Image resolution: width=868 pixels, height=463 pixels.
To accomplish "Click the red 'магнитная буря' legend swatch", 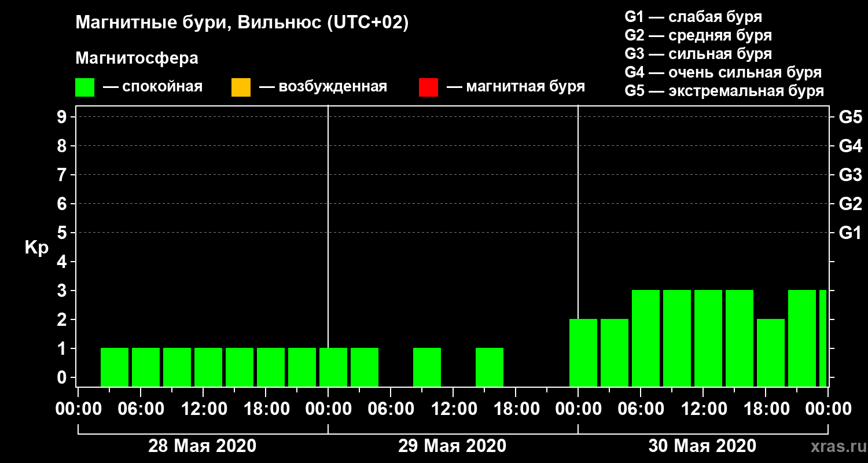I will (x=428, y=88).
